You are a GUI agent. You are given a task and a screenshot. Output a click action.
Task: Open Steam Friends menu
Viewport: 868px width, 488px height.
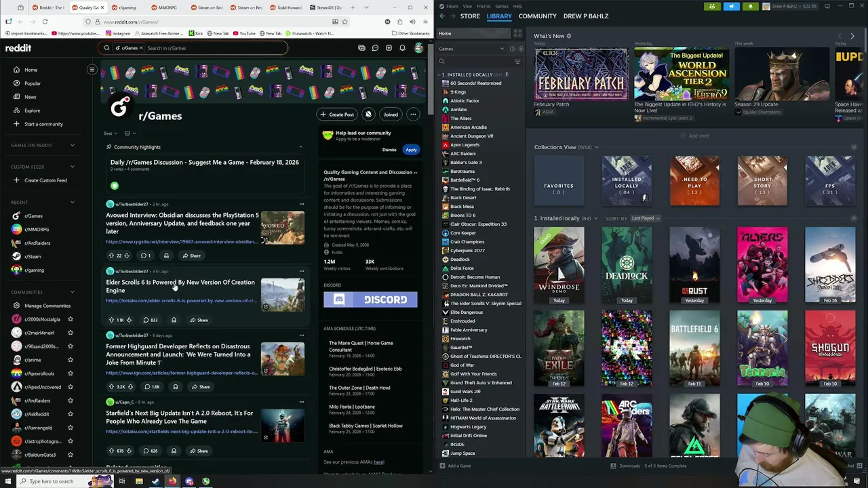point(484,6)
